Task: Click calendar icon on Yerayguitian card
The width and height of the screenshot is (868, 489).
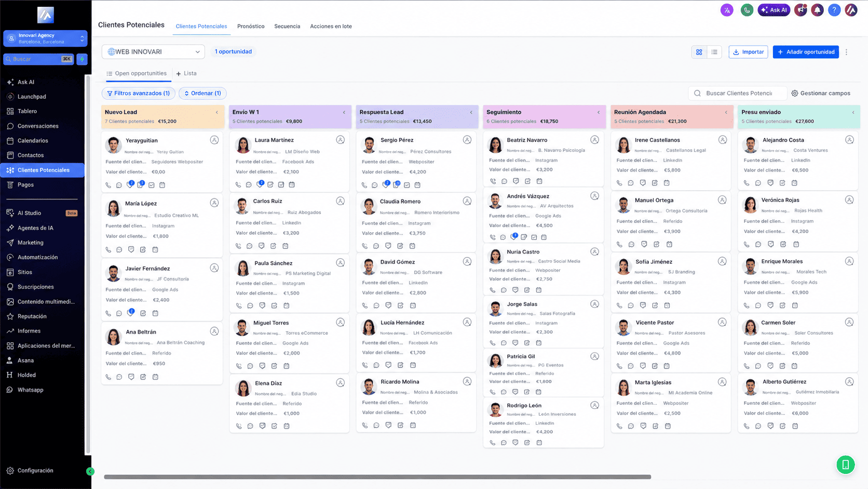Action: [162, 185]
